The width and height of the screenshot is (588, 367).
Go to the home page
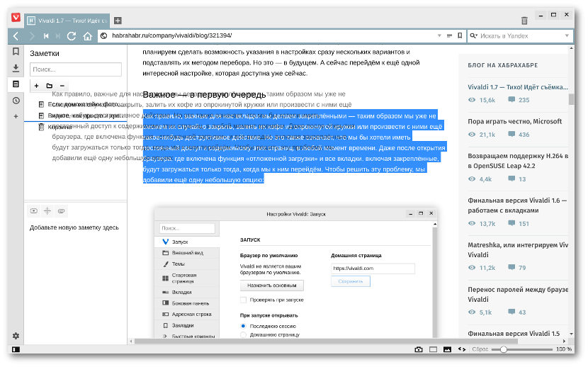point(88,36)
